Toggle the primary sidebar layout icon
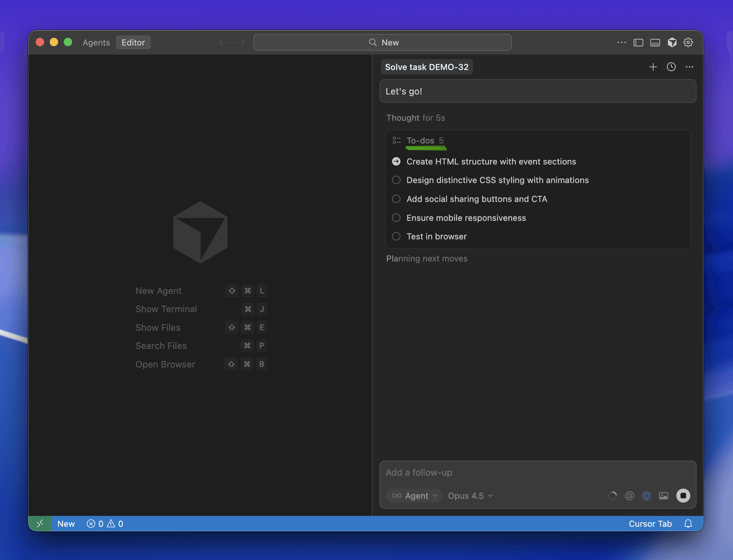Viewport: 733px width, 560px height. 638,42
